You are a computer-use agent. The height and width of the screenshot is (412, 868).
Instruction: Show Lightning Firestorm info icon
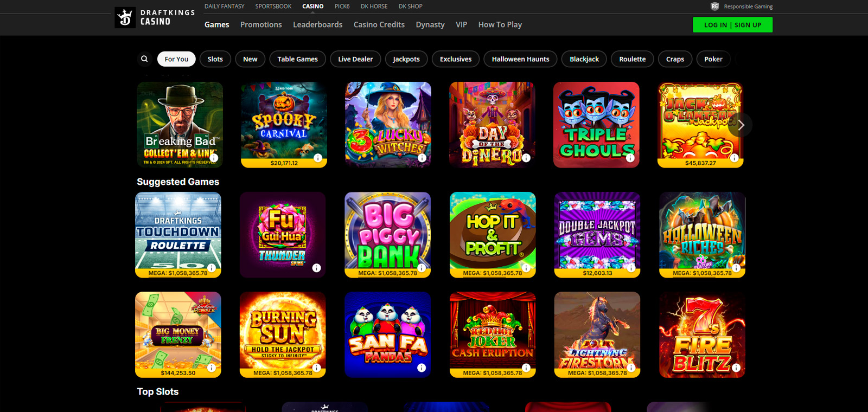click(x=631, y=368)
